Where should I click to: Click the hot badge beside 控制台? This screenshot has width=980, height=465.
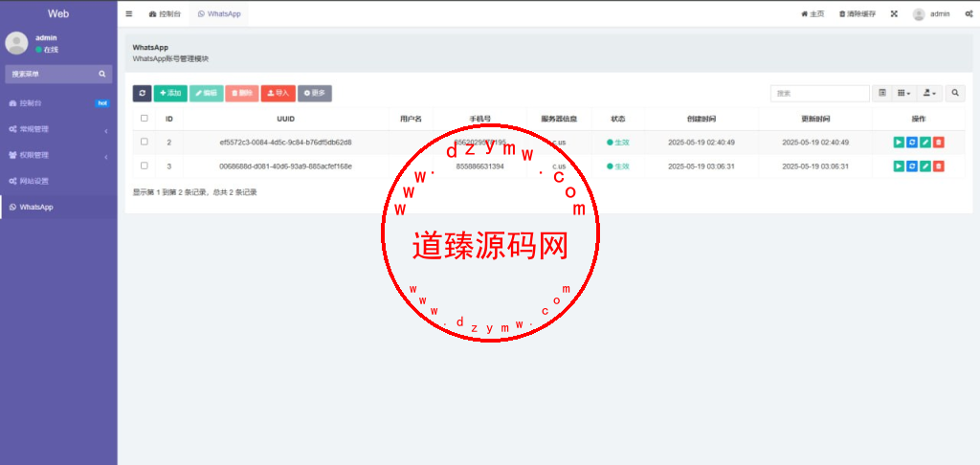click(x=101, y=103)
